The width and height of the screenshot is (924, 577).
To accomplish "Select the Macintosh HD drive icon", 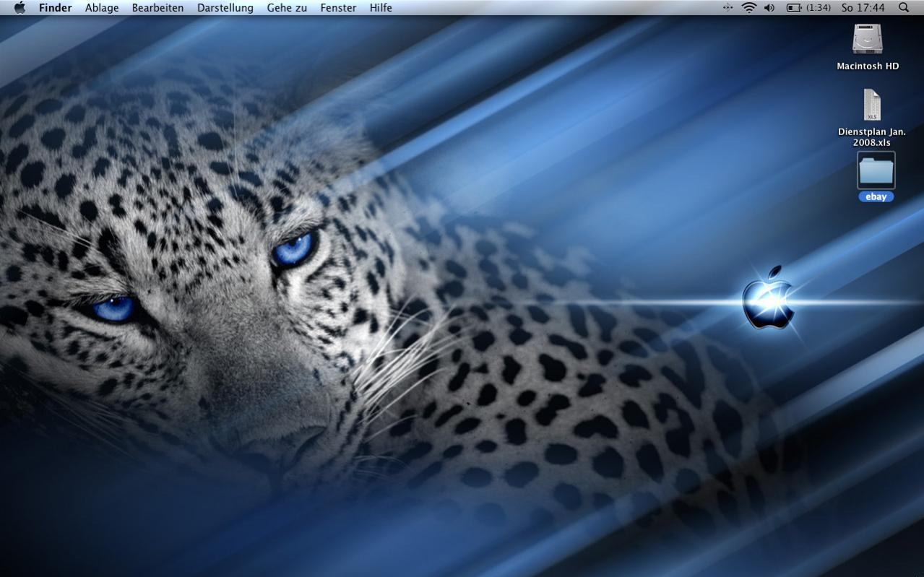I will tap(868, 39).
